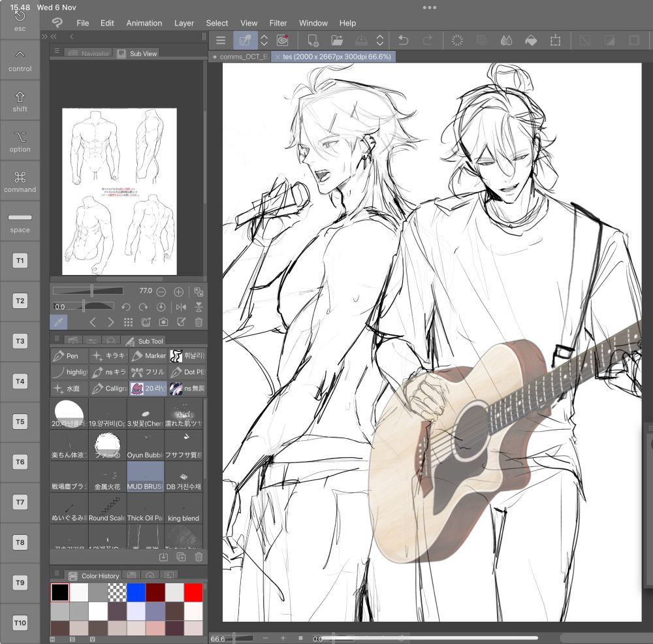Click the Sub View zoom slider
The image size is (653, 644).
pyautogui.click(x=88, y=291)
